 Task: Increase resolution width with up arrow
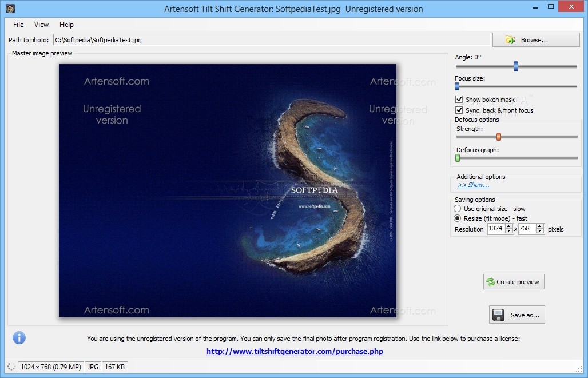tap(509, 226)
